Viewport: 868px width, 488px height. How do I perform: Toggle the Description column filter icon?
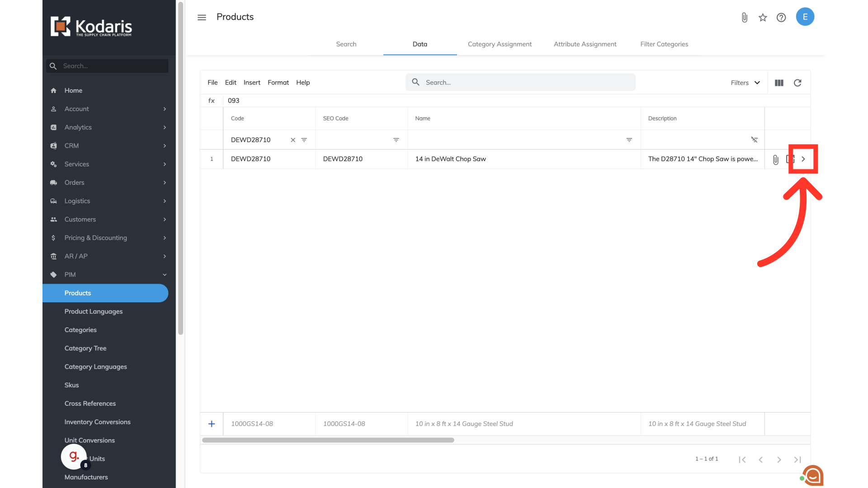(754, 140)
